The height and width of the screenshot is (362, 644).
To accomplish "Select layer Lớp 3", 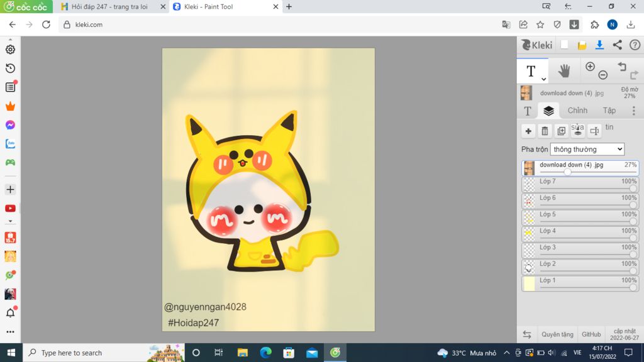I will [x=580, y=250].
